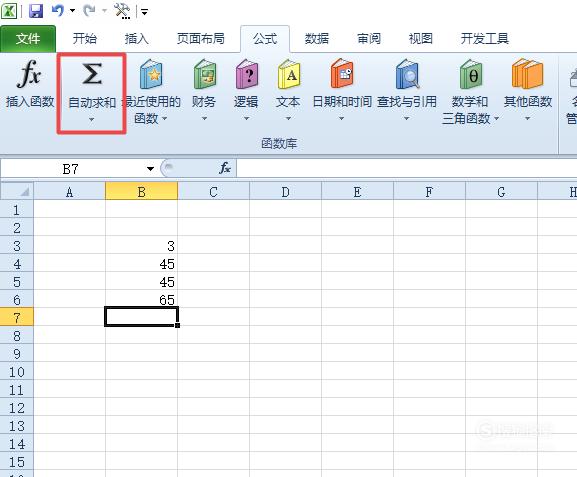Click the Redo arrow icon
The image size is (577, 477).
click(x=89, y=10)
